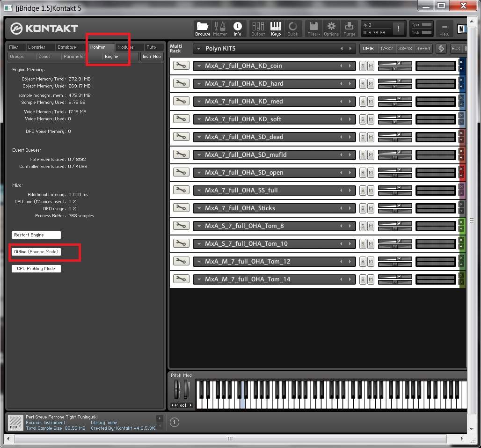
Task: Enable CPU Profiling Mode
Action: (x=36, y=269)
